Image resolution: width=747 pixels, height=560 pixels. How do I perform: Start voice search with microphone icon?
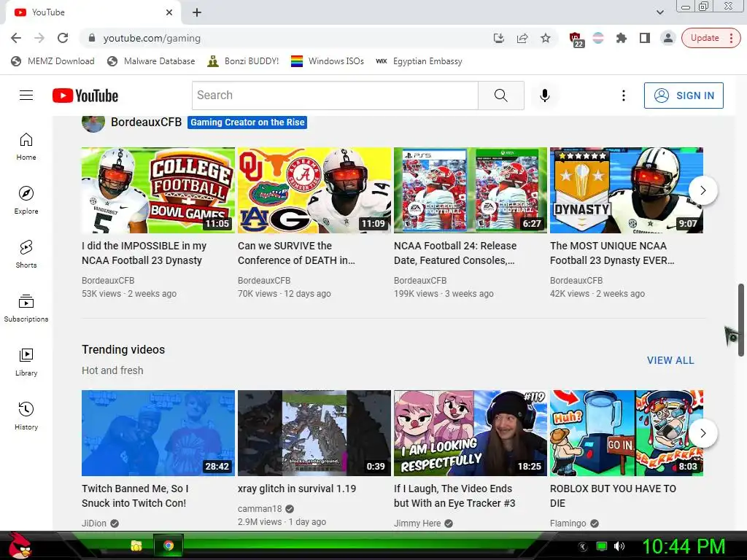pos(544,96)
